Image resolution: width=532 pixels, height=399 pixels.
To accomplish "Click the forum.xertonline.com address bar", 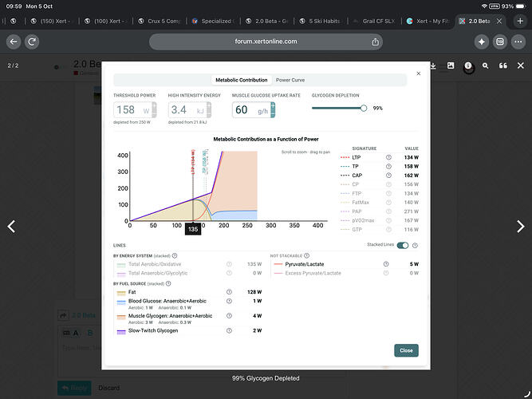I will [x=266, y=41].
